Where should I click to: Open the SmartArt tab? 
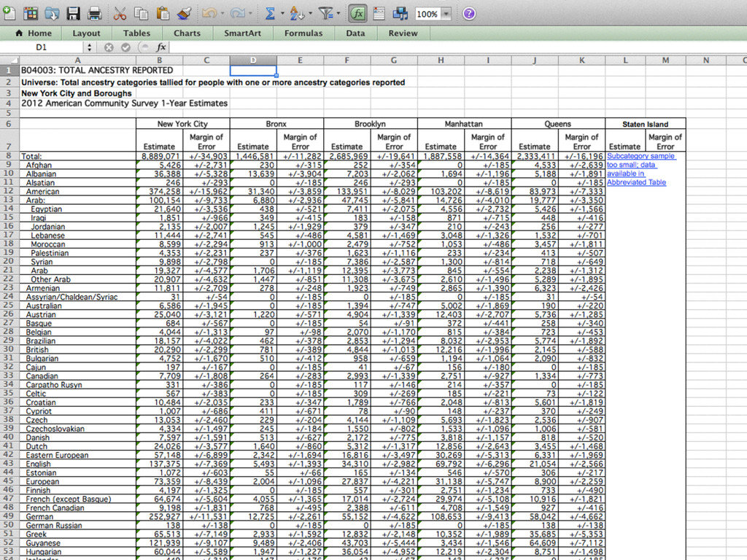[x=242, y=33]
